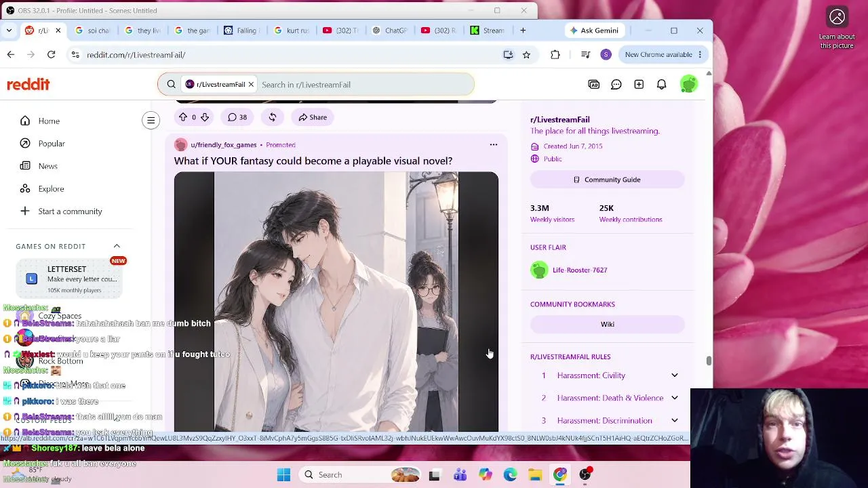Create a new post with plus icon
Viewport: 868px width, 488px height.
click(639, 85)
